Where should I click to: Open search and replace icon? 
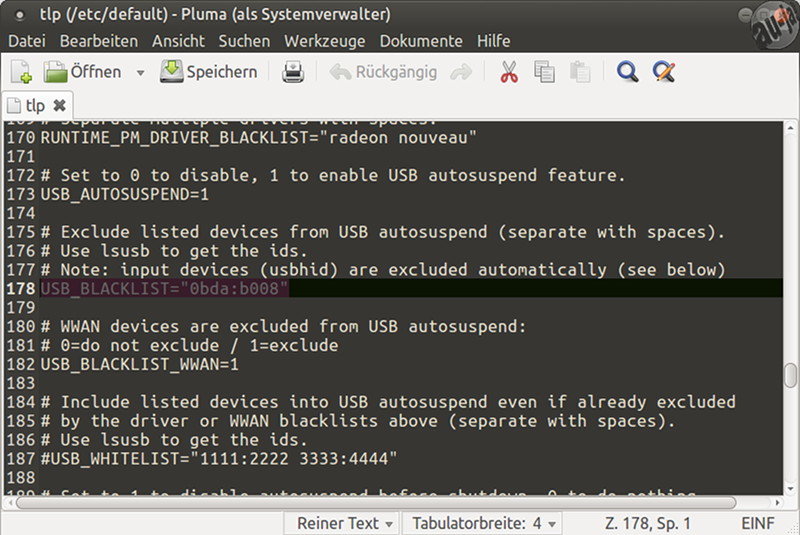pyautogui.click(x=664, y=72)
